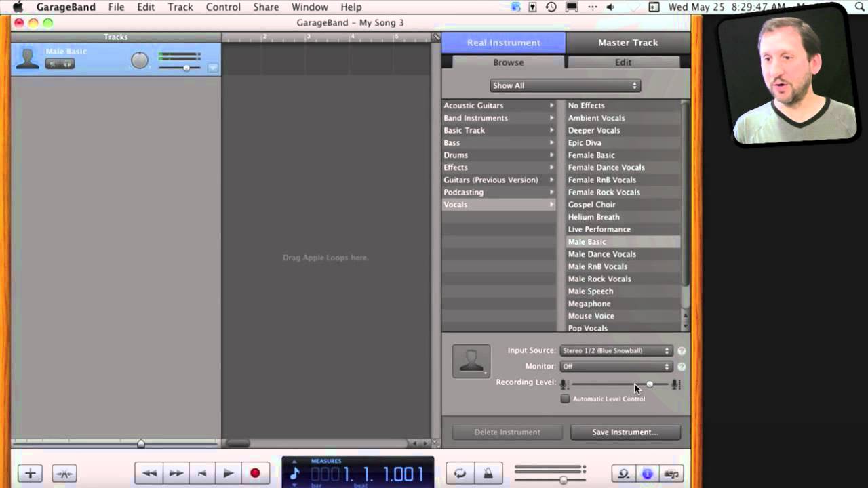Click the high-level microphone icon under Recording Level
The width and height of the screenshot is (868, 488).
tap(675, 384)
